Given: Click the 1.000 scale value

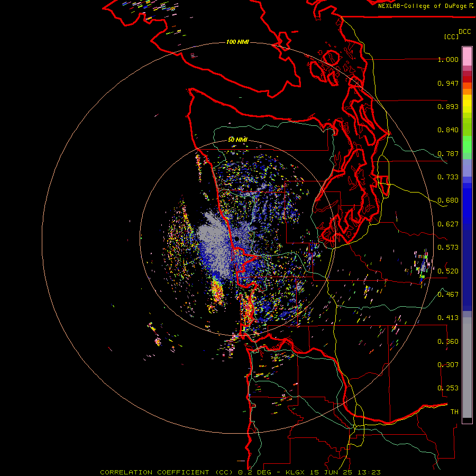Looking at the screenshot, I should [448, 59].
